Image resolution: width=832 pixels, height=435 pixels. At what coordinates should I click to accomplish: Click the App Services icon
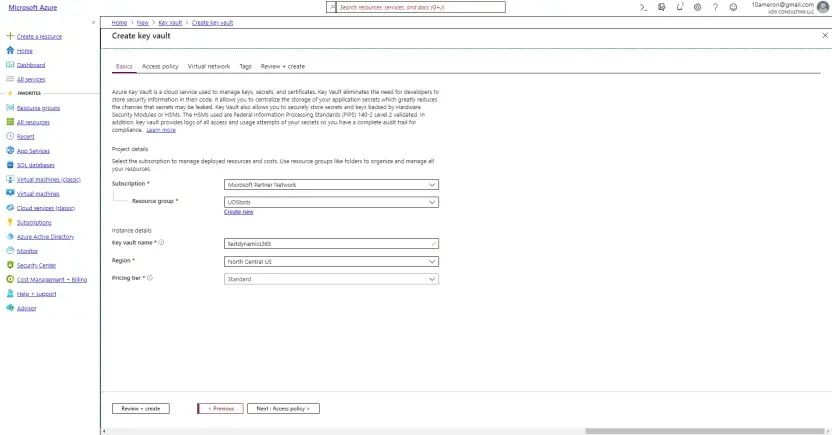point(10,151)
